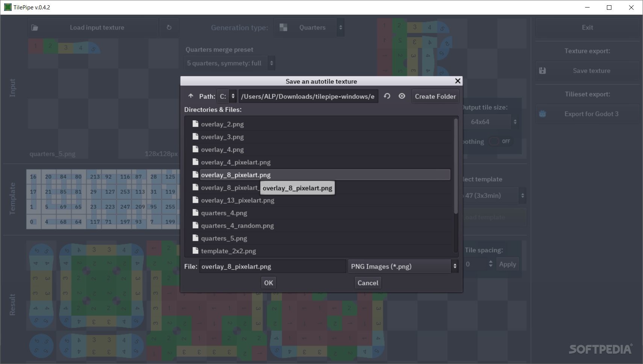Click the Exit button
The height and width of the screenshot is (364, 643).
tap(587, 27)
